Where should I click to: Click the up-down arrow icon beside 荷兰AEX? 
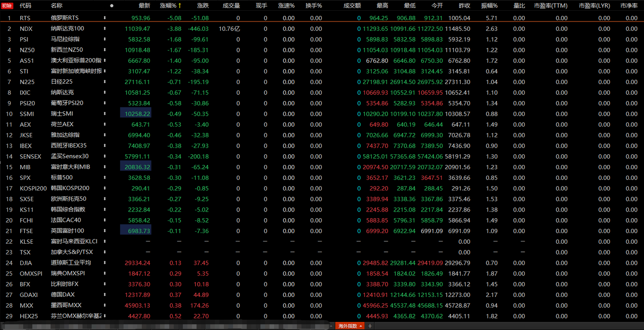(x=105, y=124)
